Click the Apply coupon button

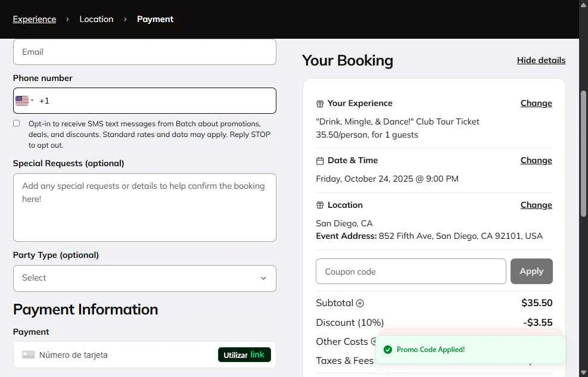click(x=531, y=271)
